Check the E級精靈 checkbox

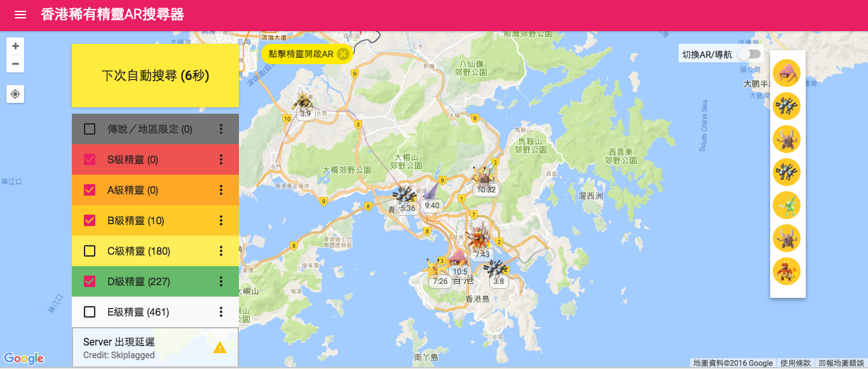pos(90,312)
